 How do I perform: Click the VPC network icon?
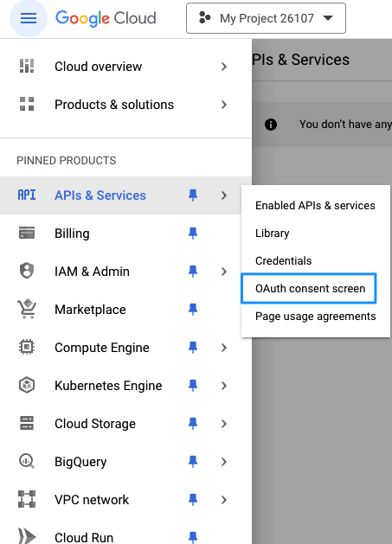click(27, 499)
